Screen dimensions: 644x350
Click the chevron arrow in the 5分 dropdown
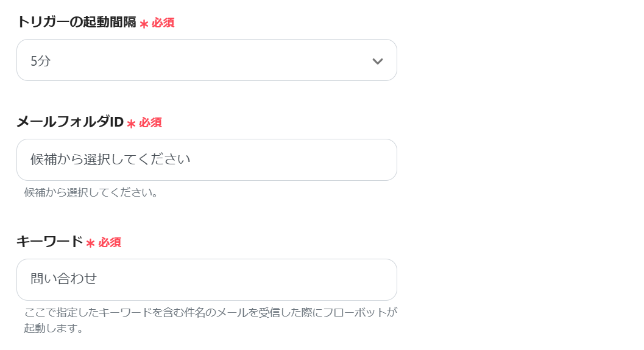point(377,61)
